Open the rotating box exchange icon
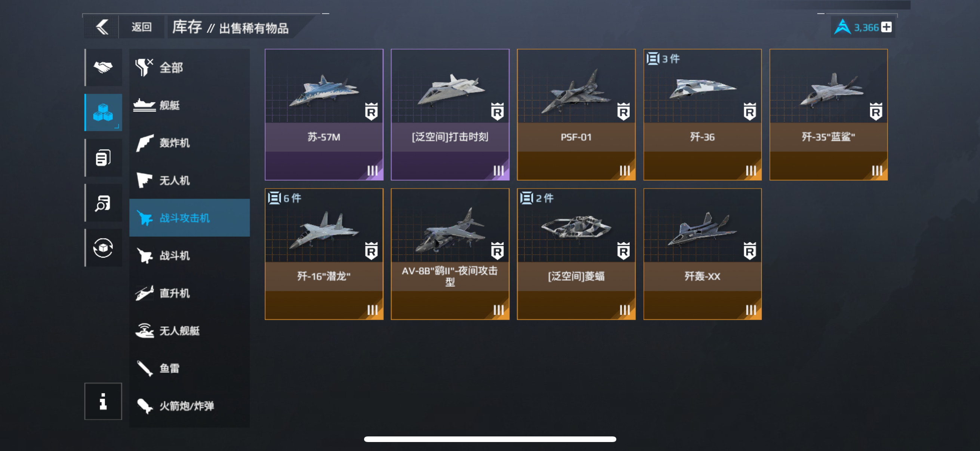This screenshot has width=980, height=451. pyautogui.click(x=103, y=248)
